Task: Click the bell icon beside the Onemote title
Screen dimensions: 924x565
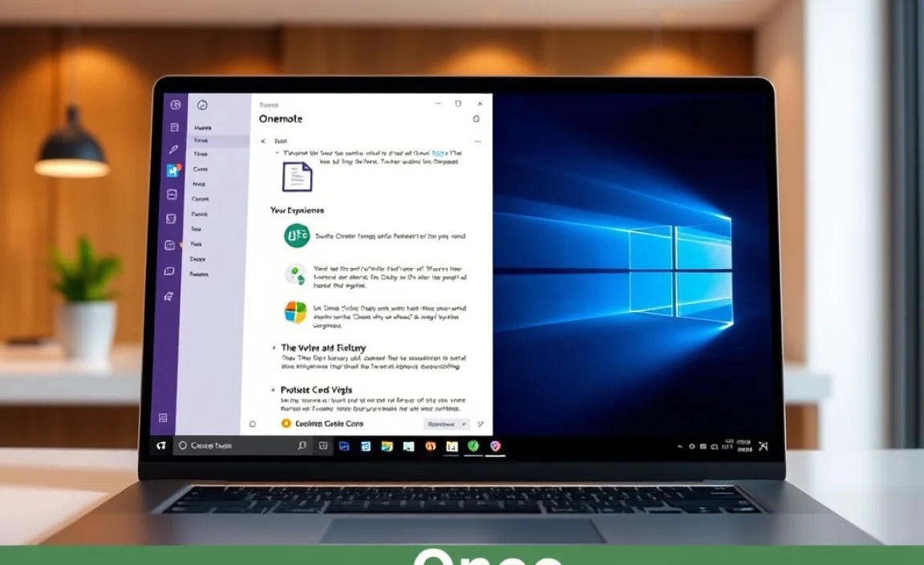Action: pyautogui.click(x=476, y=119)
